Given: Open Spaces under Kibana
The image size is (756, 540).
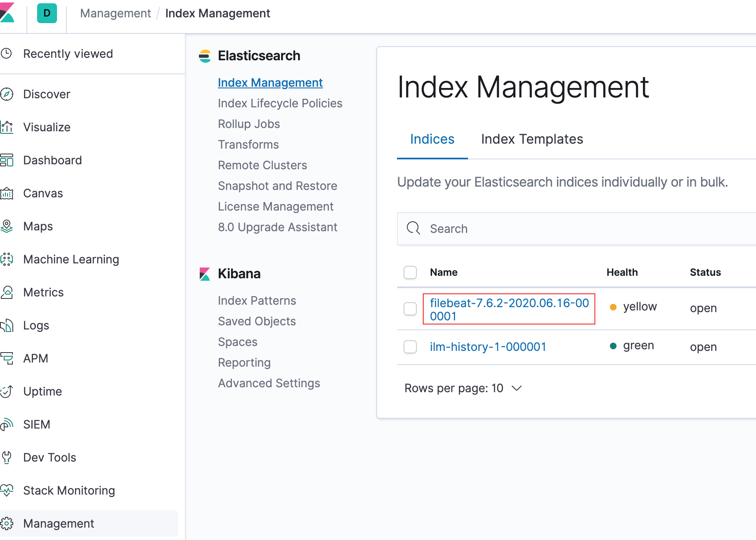Looking at the screenshot, I should click(238, 342).
